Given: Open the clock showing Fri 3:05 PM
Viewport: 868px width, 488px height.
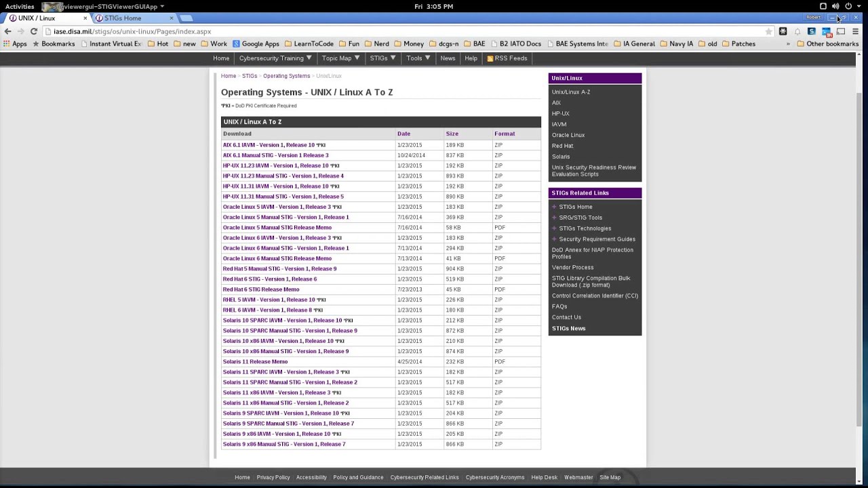Looking at the screenshot, I should click(433, 6).
